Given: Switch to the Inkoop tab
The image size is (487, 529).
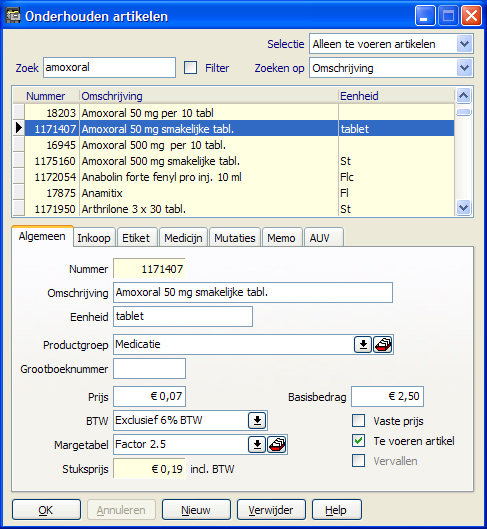Looking at the screenshot, I should [94, 238].
